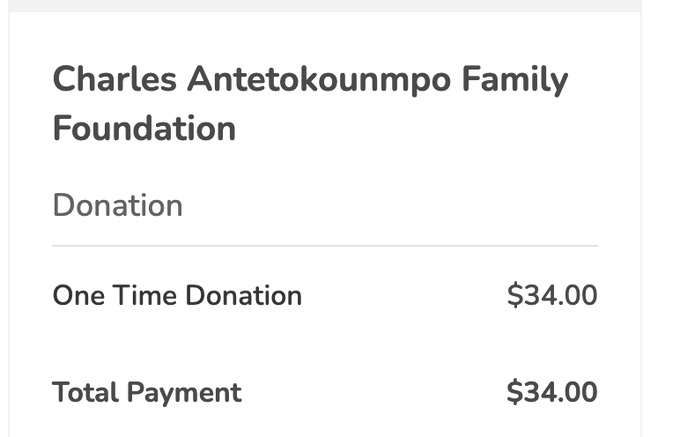The height and width of the screenshot is (437, 680).
Task: Select the gray "Donation" section heading
Action: tap(117, 205)
